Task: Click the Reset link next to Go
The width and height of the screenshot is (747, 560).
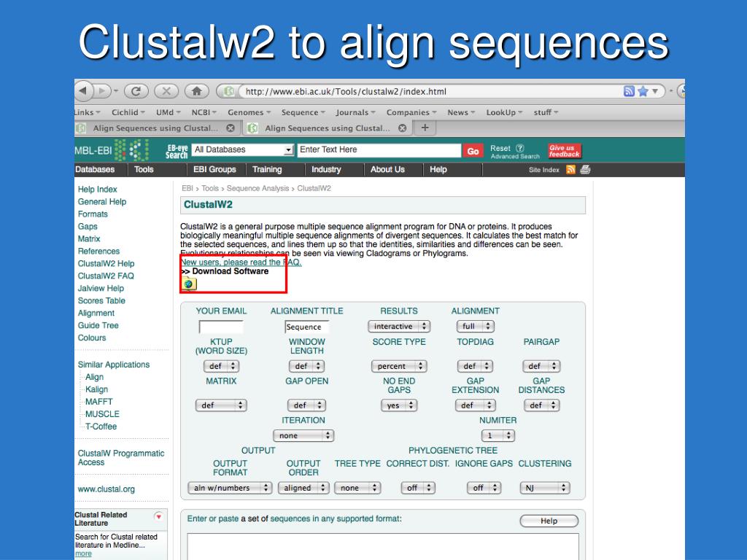Action: pos(500,148)
